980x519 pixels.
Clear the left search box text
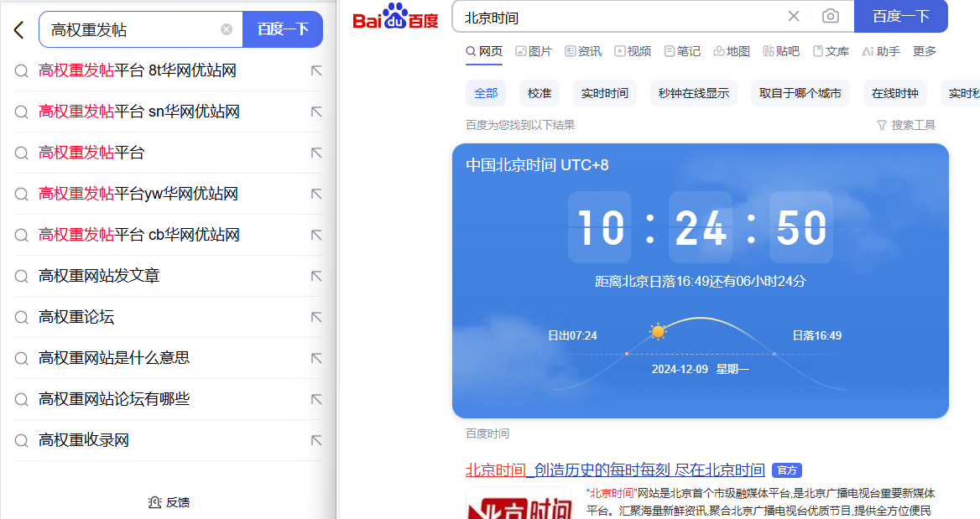pyautogui.click(x=227, y=30)
